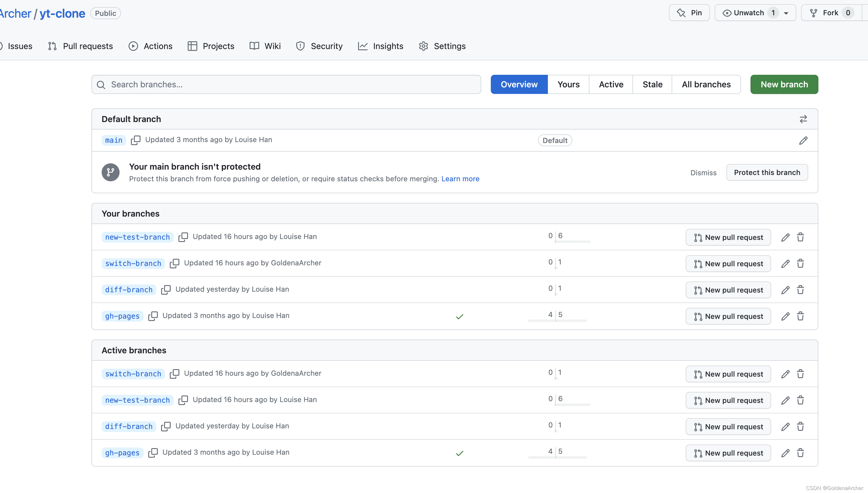Click the switch default branch arrows icon

[803, 119]
